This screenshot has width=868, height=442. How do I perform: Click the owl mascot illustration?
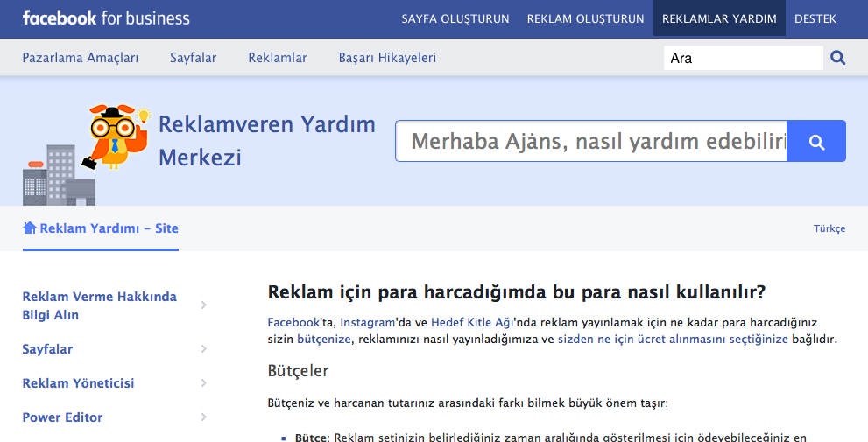pos(117,136)
